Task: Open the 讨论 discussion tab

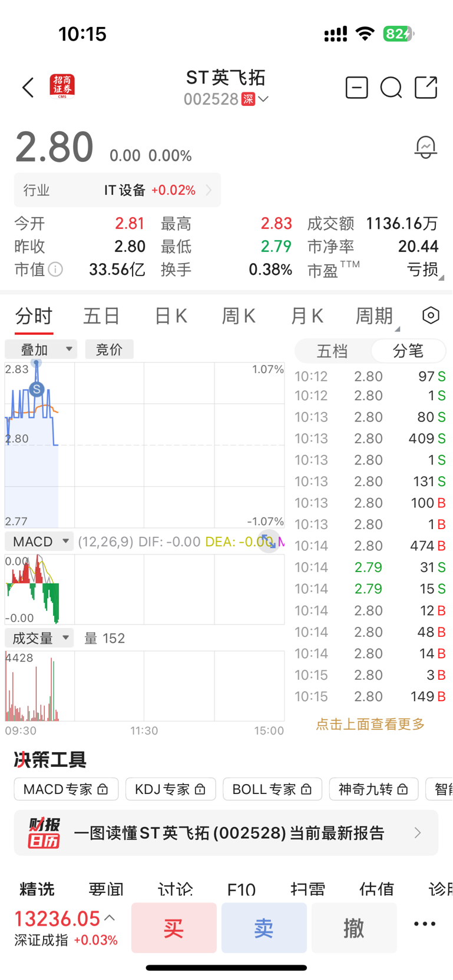Action: 175,889
